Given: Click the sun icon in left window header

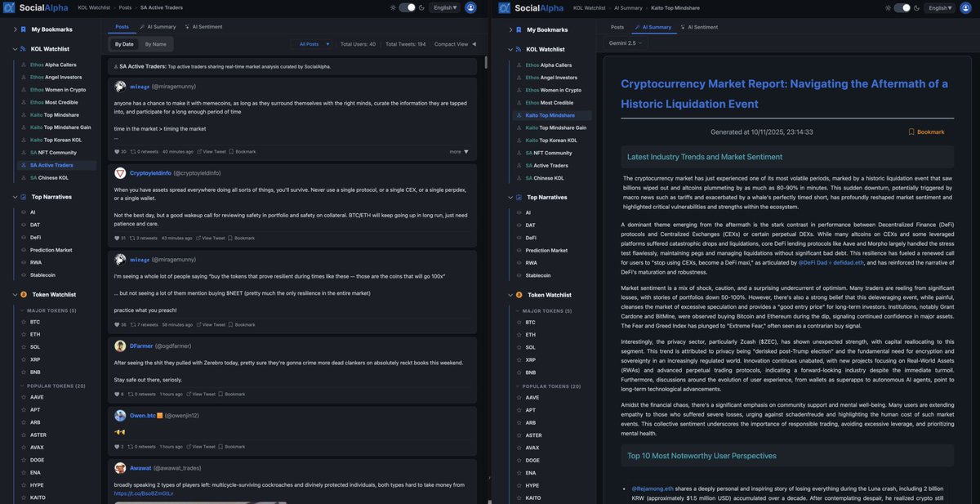Looking at the screenshot, I should (392, 7).
